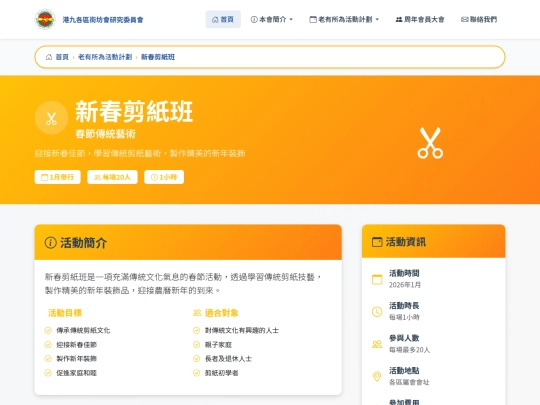This screenshot has width=540, height=405.
Task: Click the 每場最多20人 value
Action: 409,350
